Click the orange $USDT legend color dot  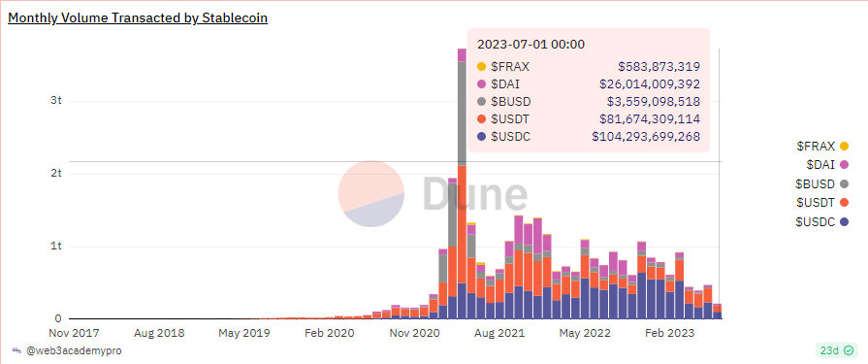click(x=844, y=203)
